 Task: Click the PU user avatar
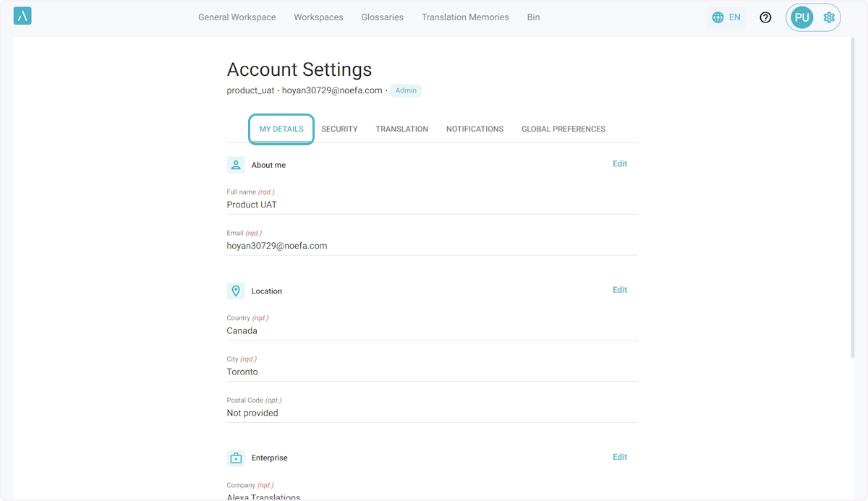click(x=801, y=17)
